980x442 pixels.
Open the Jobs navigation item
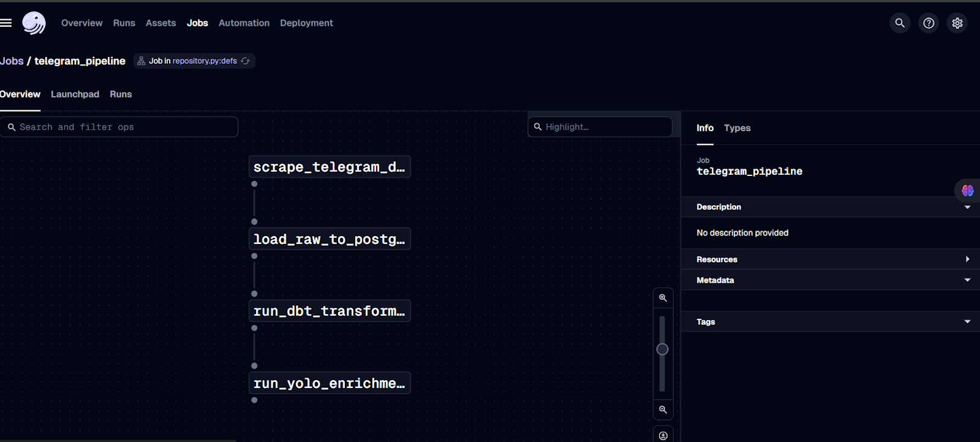click(197, 23)
